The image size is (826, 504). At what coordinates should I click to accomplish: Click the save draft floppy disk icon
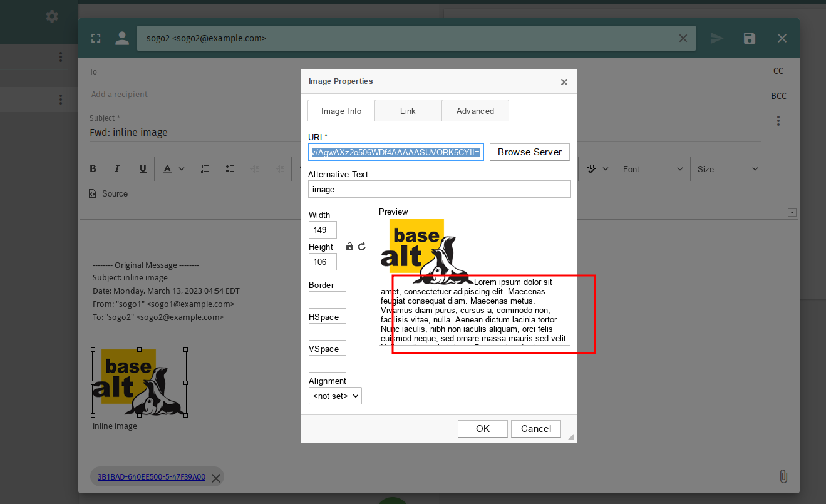coord(749,38)
